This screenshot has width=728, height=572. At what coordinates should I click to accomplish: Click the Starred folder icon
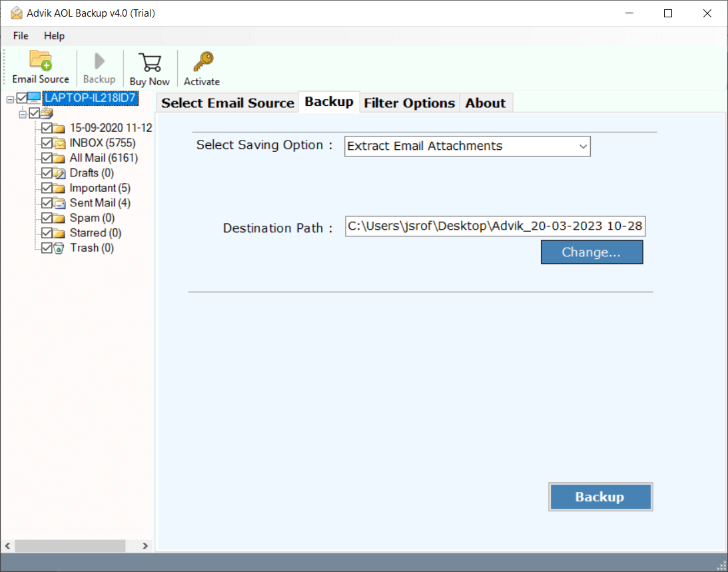59,233
